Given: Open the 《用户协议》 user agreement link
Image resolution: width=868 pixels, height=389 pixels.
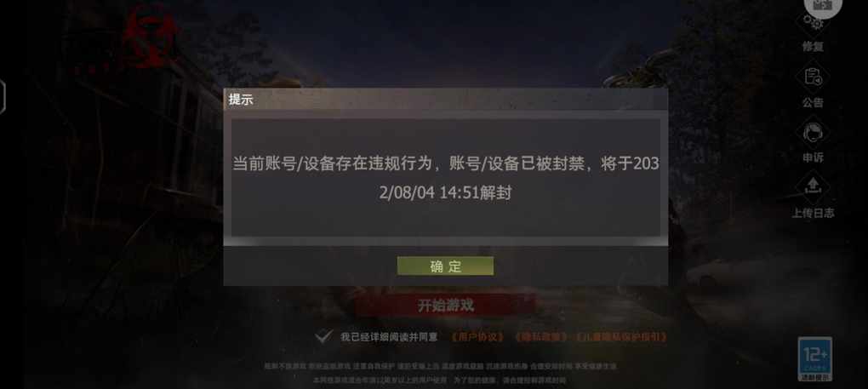Looking at the screenshot, I should point(478,337).
